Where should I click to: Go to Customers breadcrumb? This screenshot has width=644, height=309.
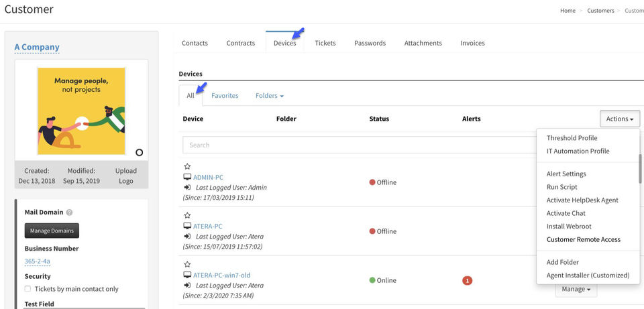pos(600,11)
